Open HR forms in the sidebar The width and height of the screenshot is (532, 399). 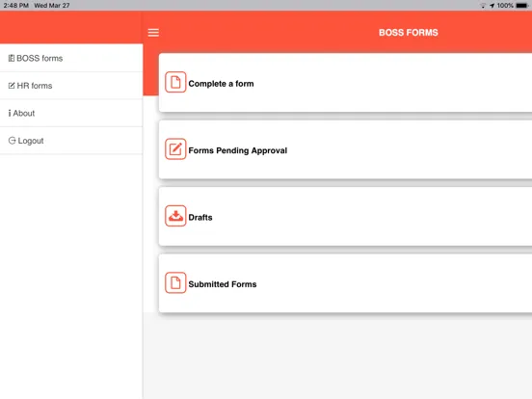tap(71, 86)
